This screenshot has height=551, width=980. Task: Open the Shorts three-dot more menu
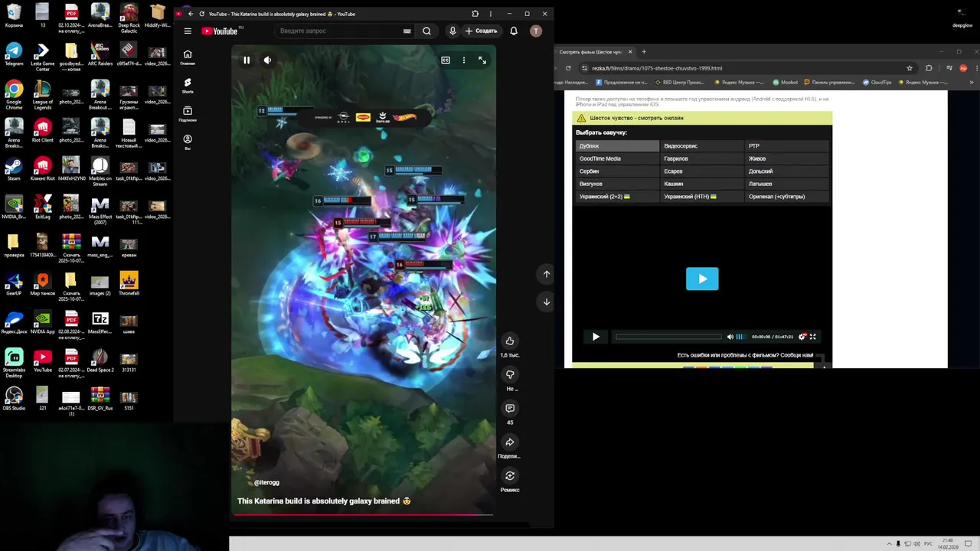(463, 60)
